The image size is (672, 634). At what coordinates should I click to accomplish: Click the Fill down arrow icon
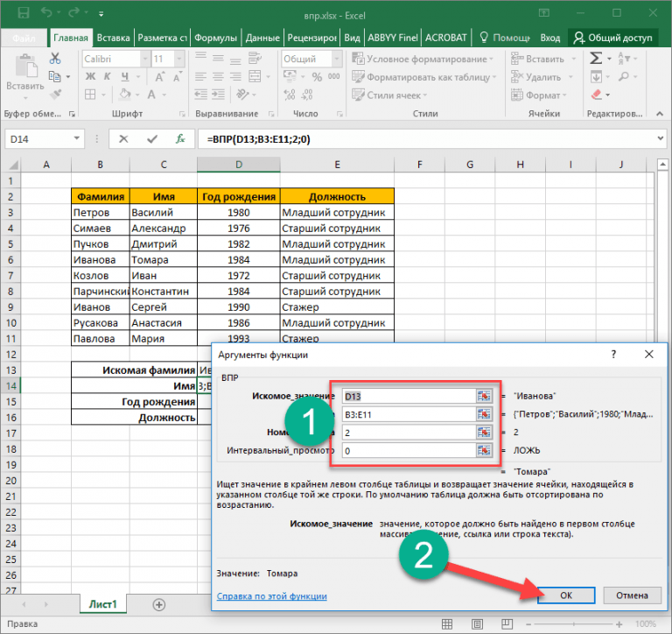596,77
